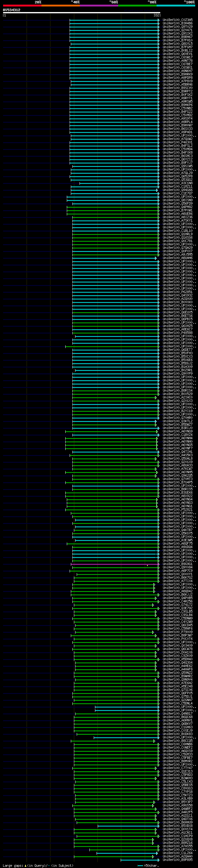Open hit UniRef100_B3H4B6
The height and width of the screenshot is (868, 198).
178,23
